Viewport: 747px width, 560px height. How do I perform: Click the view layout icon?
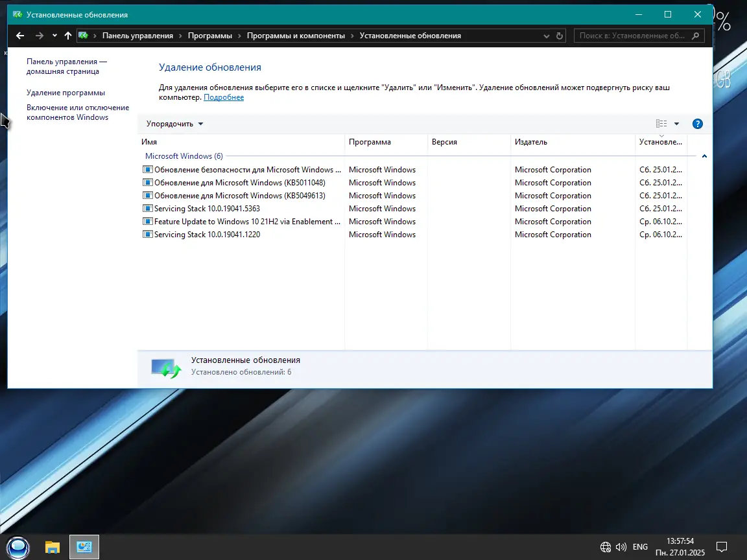pyautogui.click(x=661, y=124)
